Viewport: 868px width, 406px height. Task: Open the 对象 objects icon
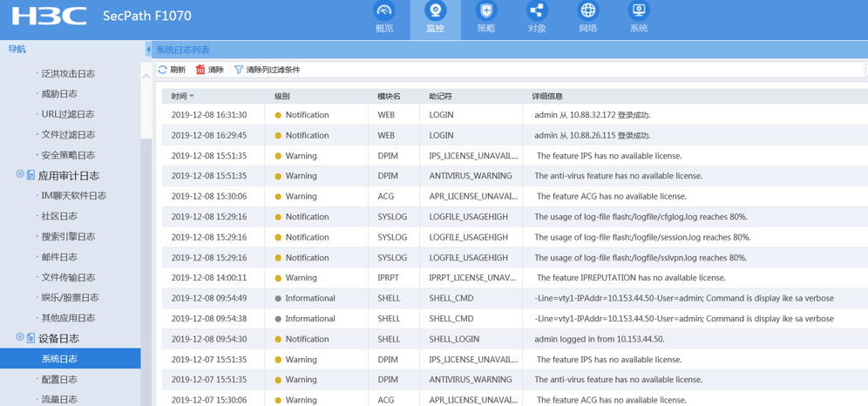tap(537, 11)
